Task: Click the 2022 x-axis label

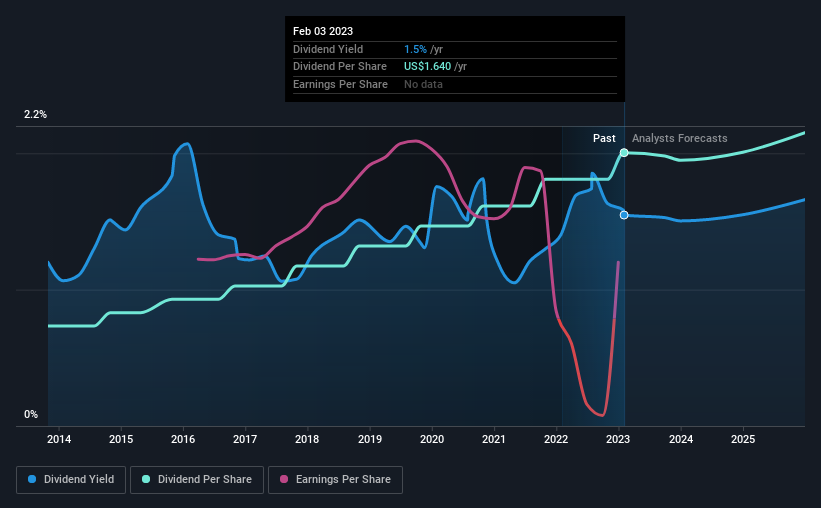Action: pyautogui.click(x=556, y=439)
